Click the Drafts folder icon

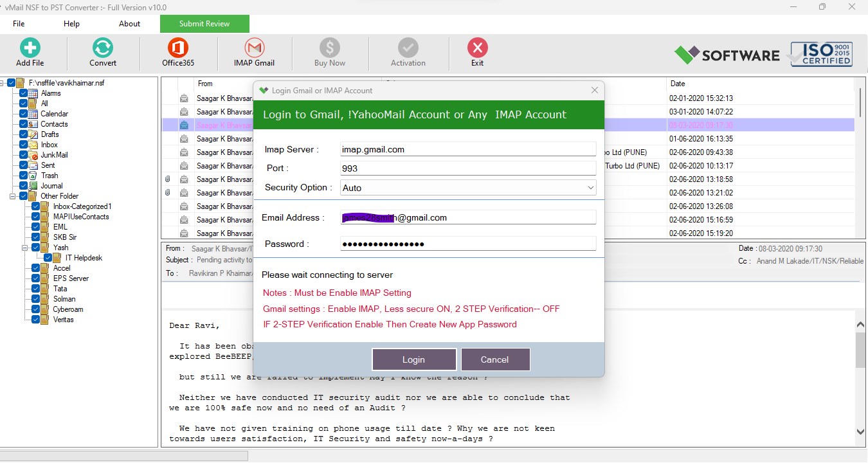tap(34, 134)
